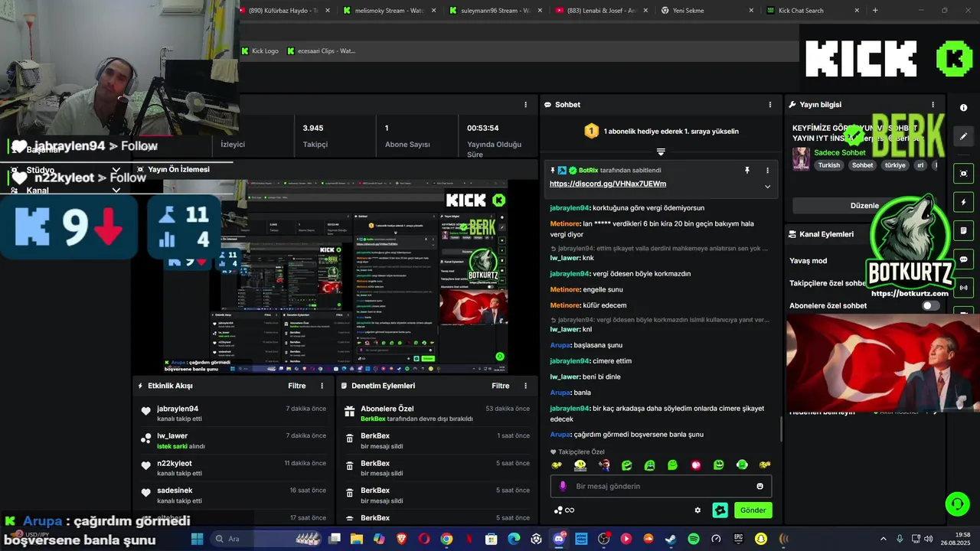980x551 pixels.
Task: Unpin the pinned BotRix message
Action: (x=747, y=170)
